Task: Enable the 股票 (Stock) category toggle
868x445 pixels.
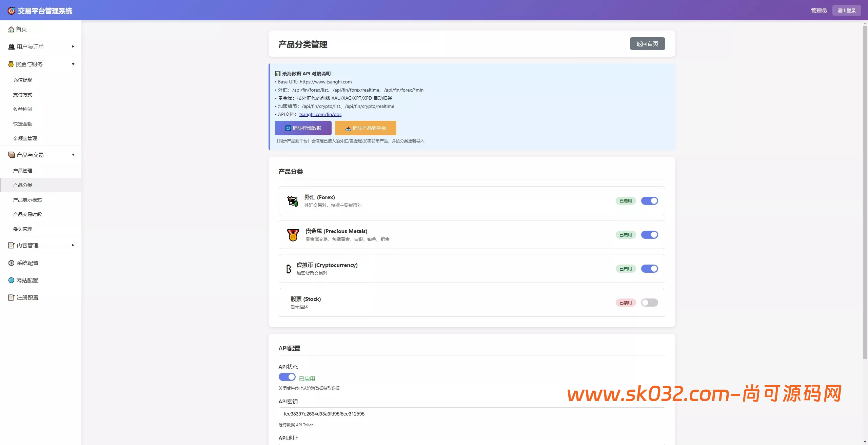Action: click(649, 303)
